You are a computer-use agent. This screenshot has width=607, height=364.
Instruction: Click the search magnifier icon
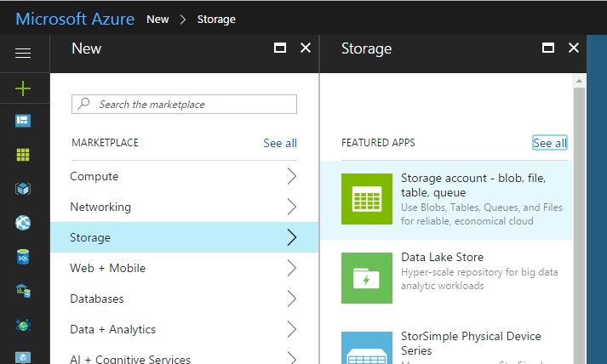[83, 104]
